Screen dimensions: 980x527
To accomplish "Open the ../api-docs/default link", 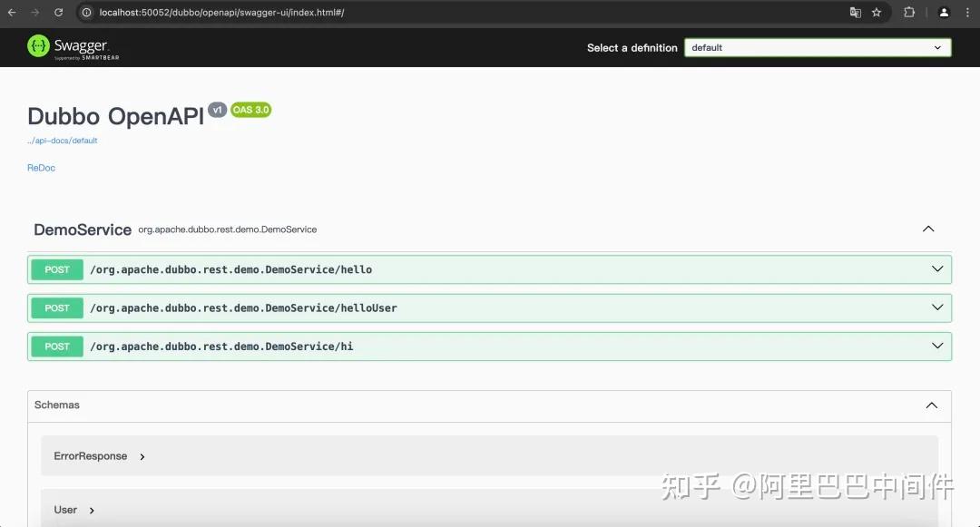I will tap(64, 140).
